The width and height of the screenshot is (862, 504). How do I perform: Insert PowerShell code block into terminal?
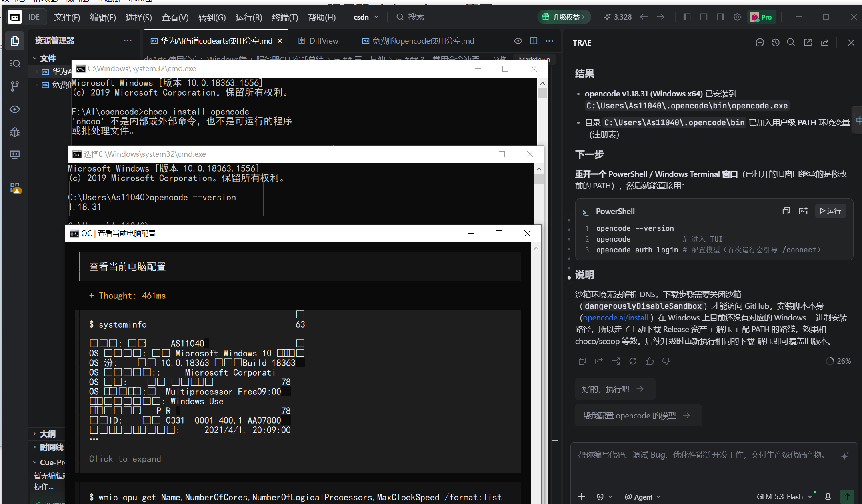[803, 211]
